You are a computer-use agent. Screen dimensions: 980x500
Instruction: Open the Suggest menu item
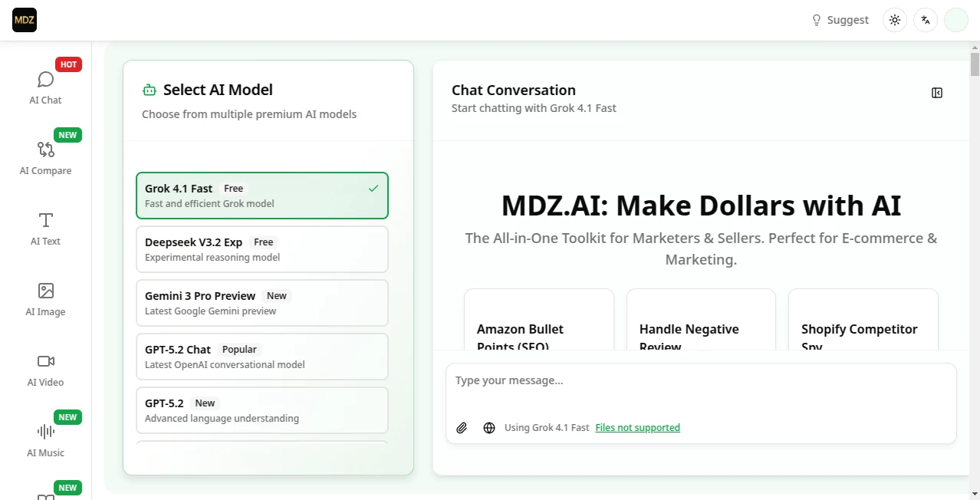click(839, 20)
